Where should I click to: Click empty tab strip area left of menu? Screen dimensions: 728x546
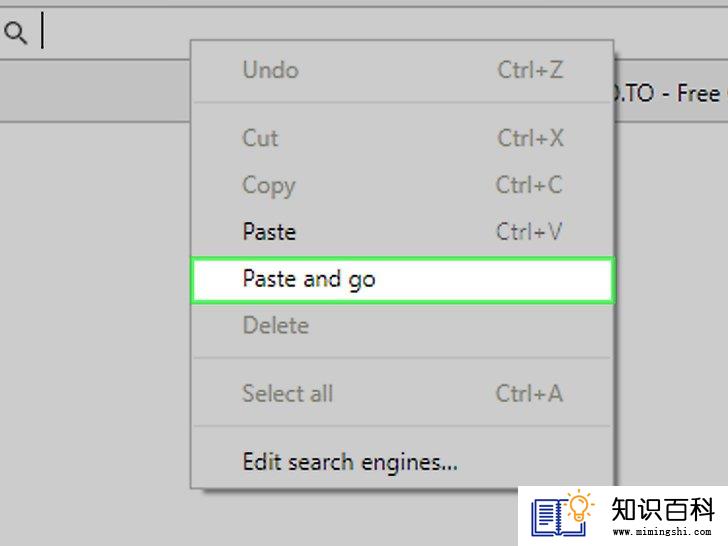95,91
